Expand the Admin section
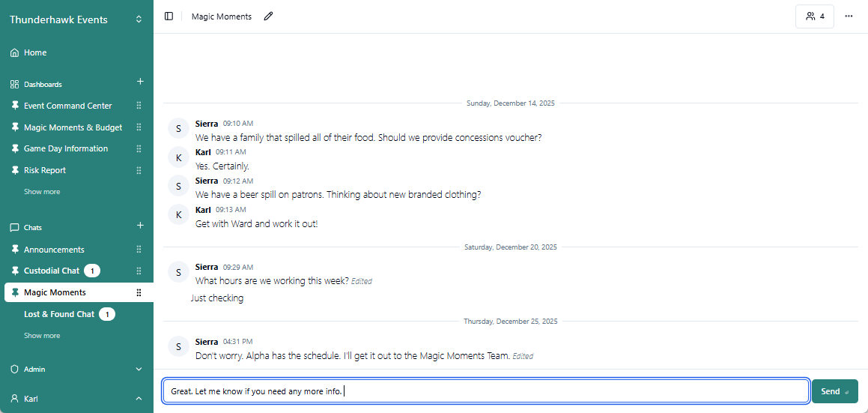Viewport: 868px width, 413px height. click(139, 369)
